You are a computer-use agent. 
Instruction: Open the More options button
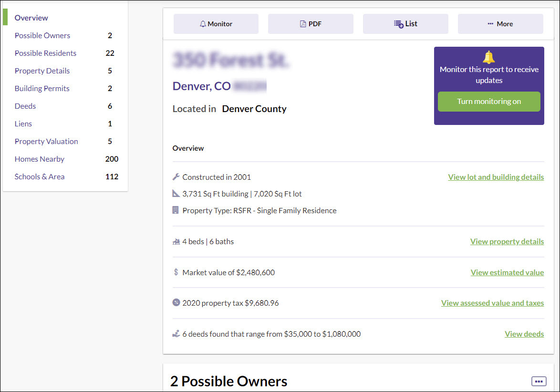click(500, 24)
